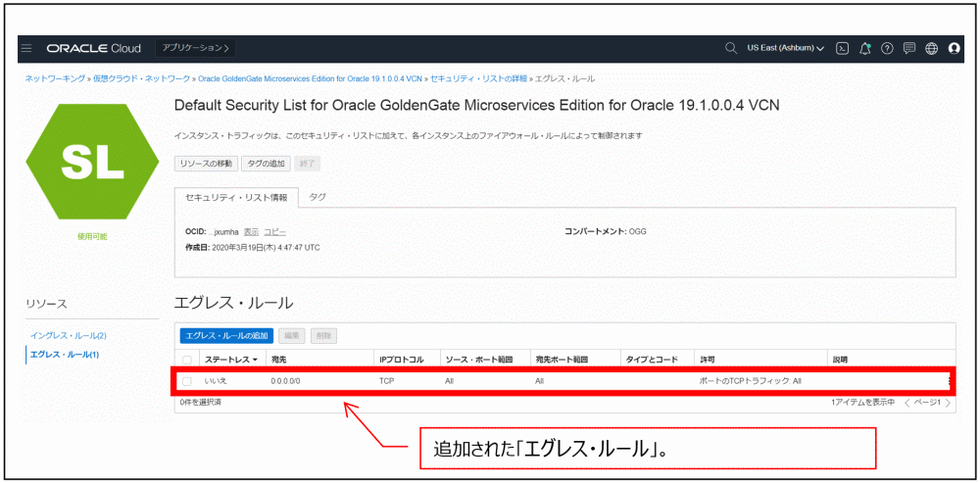Click the 1アイテムを表示中 pagination text
The width and height of the screenshot is (980, 483).
pos(862,403)
